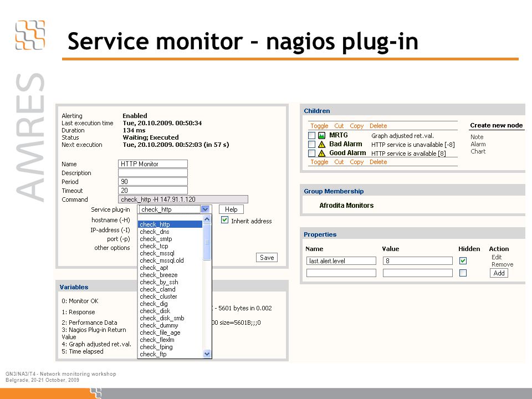Click the property value field showing 8
This screenshot has width=532, height=399.
pyautogui.click(x=418, y=260)
